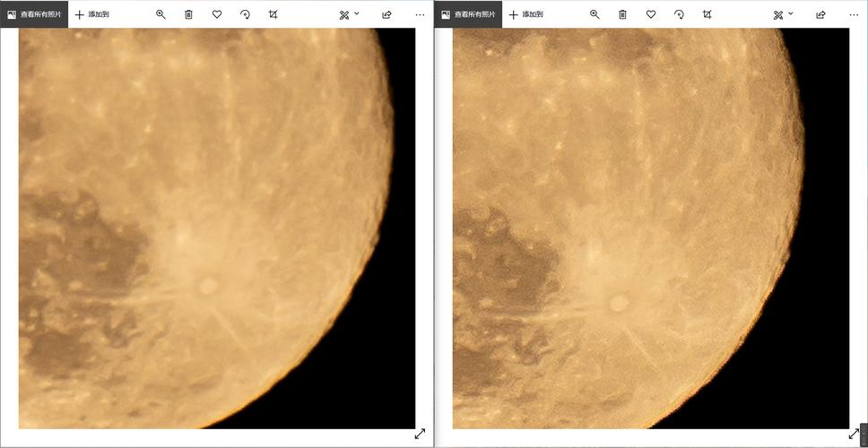Select crop tool in left window
Image resolution: width=868 pixels, height=448 pixels.
point(273,14)
